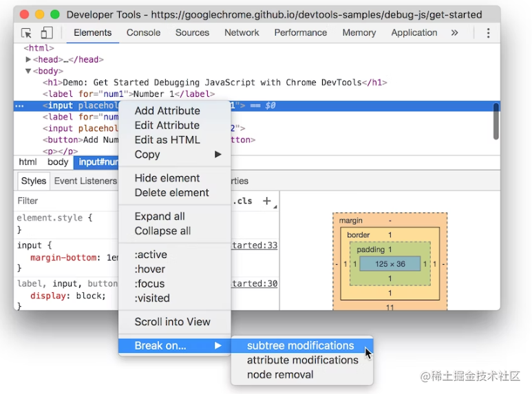Select Delete element menu entry
Image resolution: width=532 pixels, height=394 pixels.
tap(174, 193)
